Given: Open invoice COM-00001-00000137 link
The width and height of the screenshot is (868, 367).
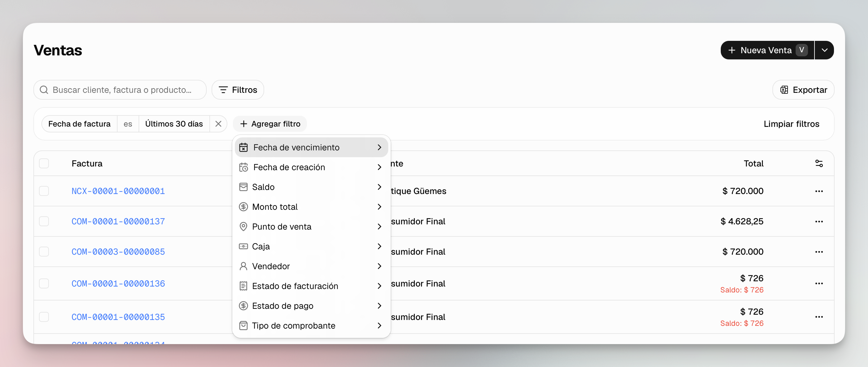Looking at the screenshot, I should (x=118, y=222).
